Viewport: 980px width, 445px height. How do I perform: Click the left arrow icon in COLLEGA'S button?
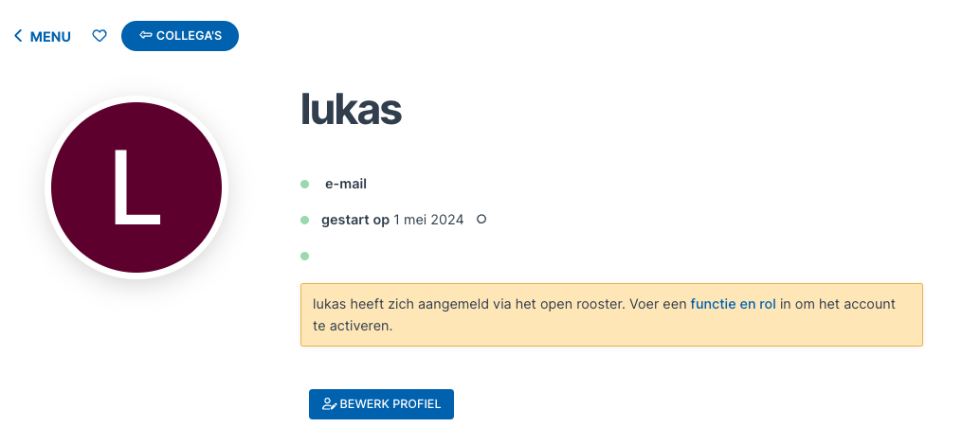pos(146,36)
